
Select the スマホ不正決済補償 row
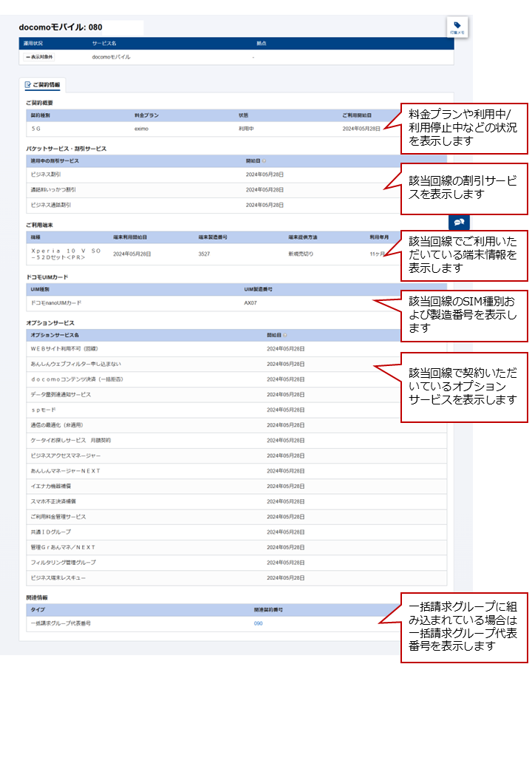(236, 501)
